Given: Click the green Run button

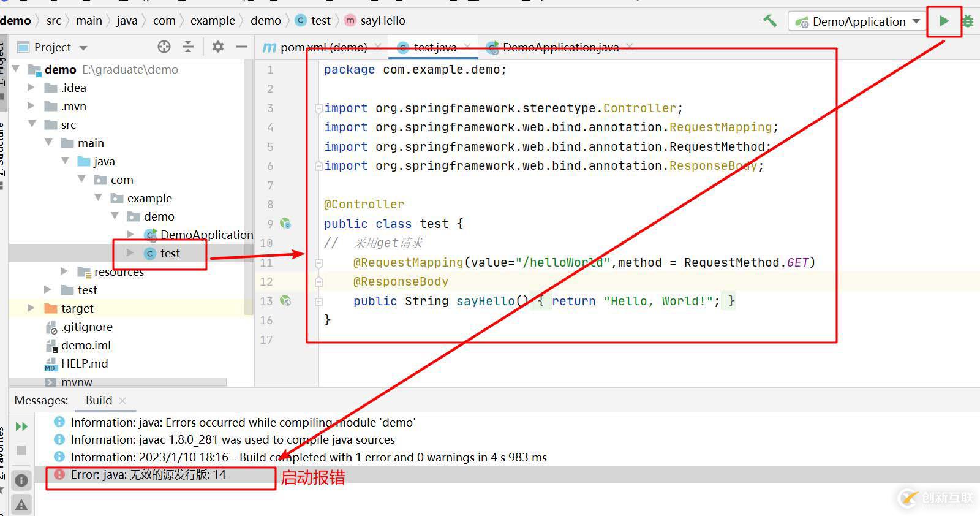Looking at the screenshot, I should point(944,21).
